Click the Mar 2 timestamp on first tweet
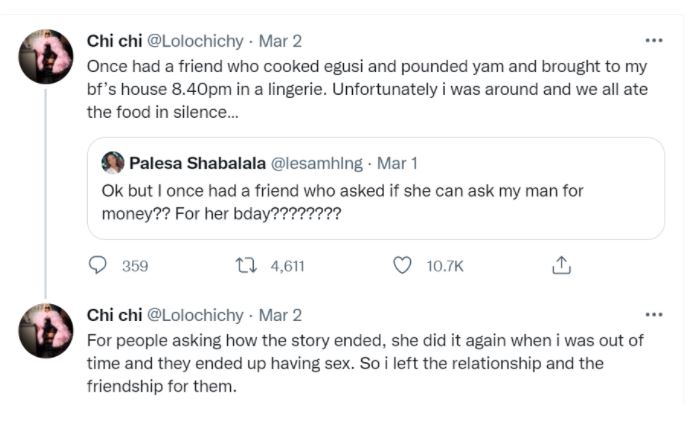 coord(280,41)
